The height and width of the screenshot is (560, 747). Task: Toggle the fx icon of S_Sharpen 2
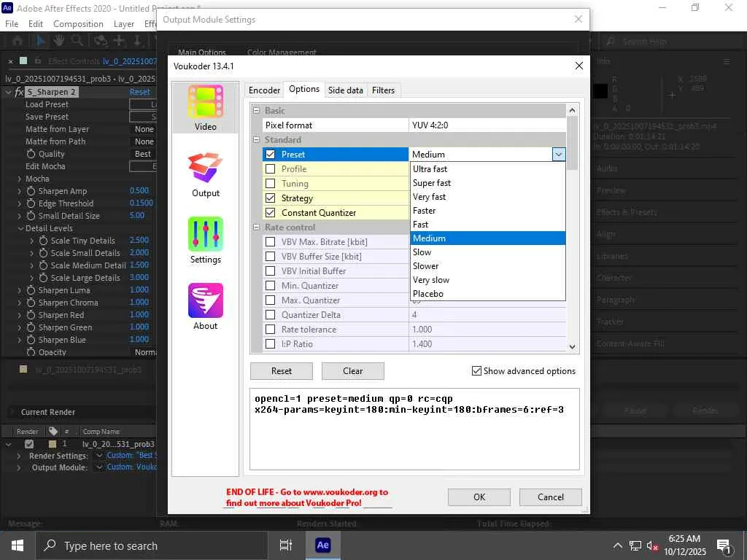(19, 92)
